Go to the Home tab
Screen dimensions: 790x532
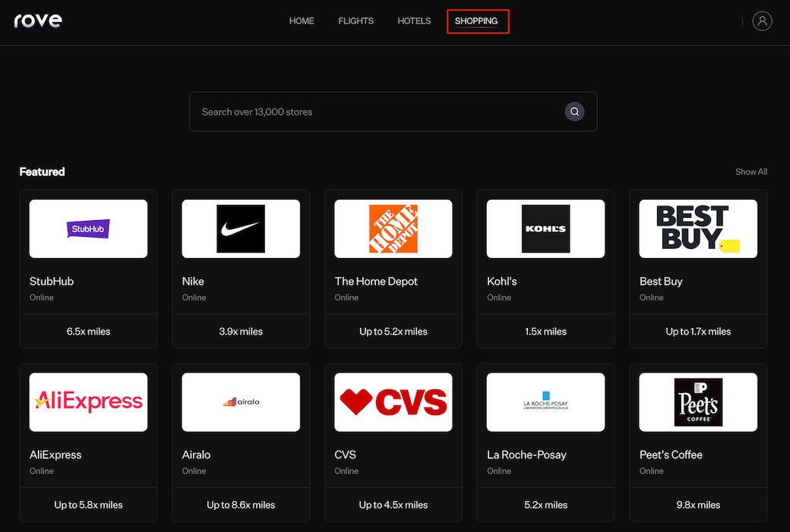pyautogui.click(x=302, y=21)
